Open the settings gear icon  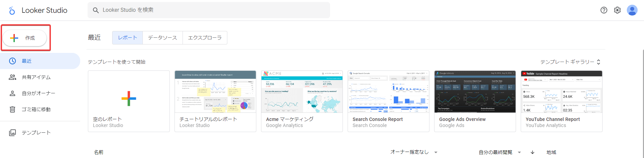[617, 10]
